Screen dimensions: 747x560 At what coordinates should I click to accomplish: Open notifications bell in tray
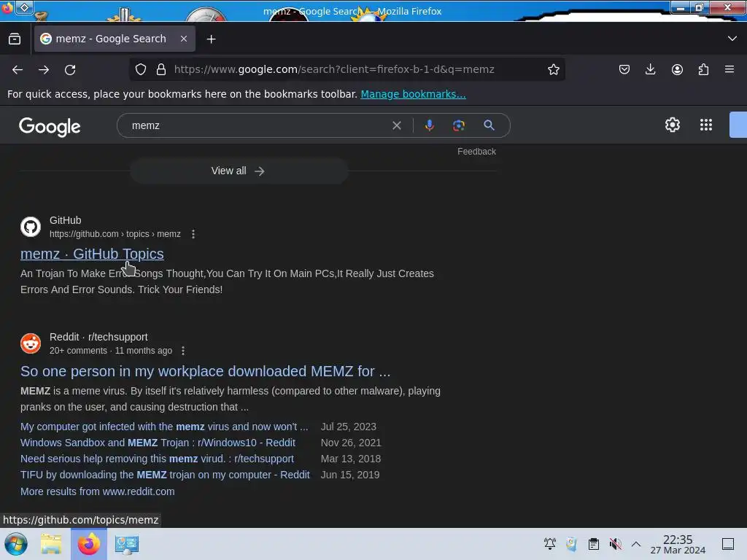(x=550, y=544)
